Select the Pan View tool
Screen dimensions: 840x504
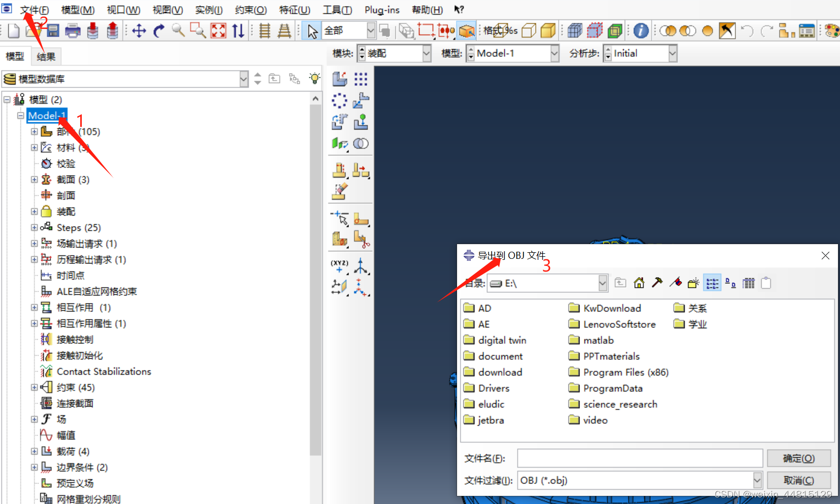click(x=139, y=31)
